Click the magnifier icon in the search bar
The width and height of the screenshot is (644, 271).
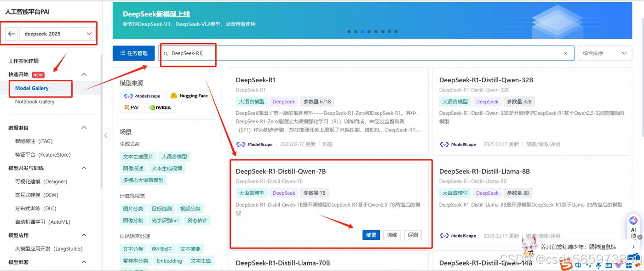point(166,53)
